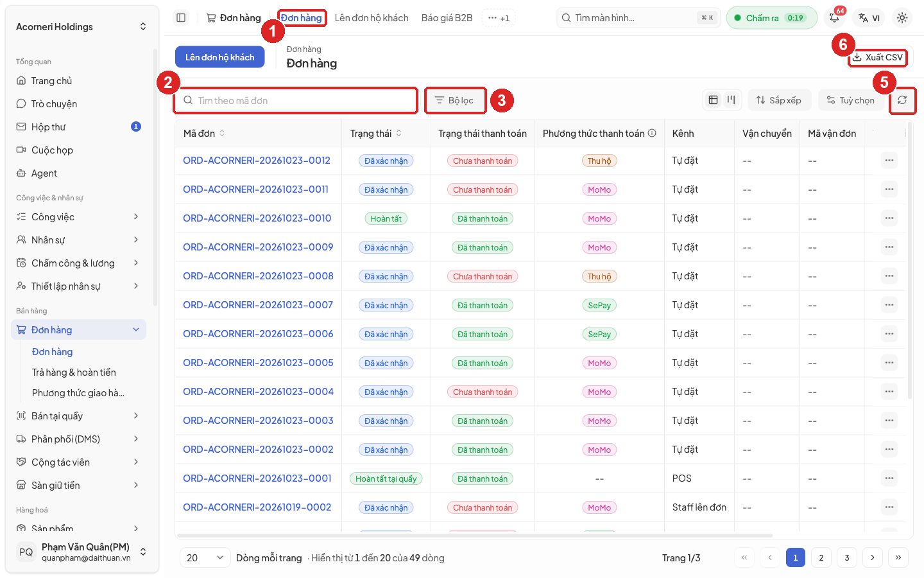Go to the next page arrow

click(873, 557)
